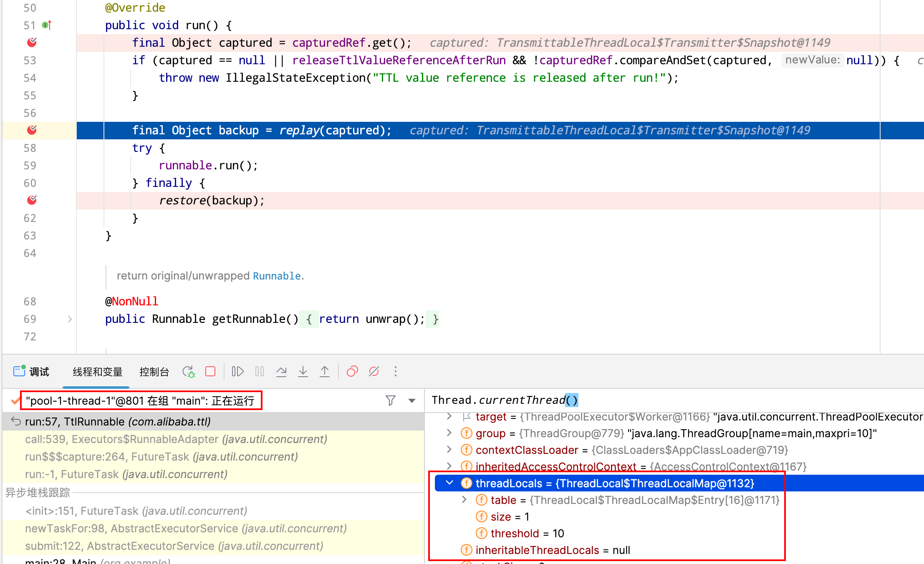The width and height of the screenshot is (924, 564).
Task: Toggle breakpoint on replay(captured) line
Action: (32, 130)
